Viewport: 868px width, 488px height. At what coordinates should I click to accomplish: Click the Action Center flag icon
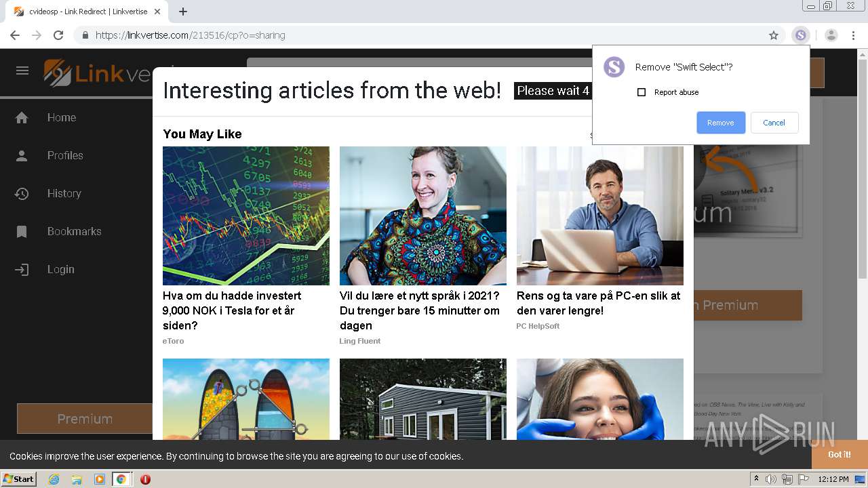click(x=803, y=479)
